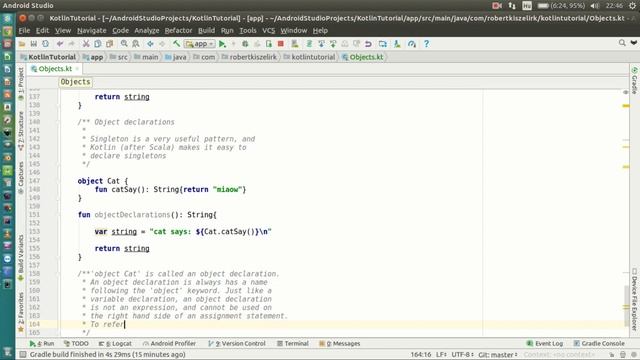640x360 pixels.
Task: Open the Analyze menu
Action: [147, 31]
